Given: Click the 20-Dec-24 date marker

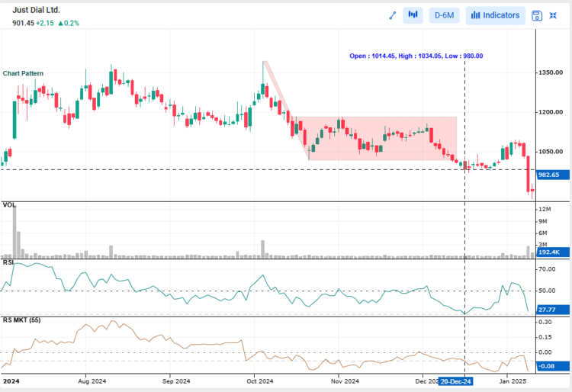Looking at the screenshot, I should (455, 380).
